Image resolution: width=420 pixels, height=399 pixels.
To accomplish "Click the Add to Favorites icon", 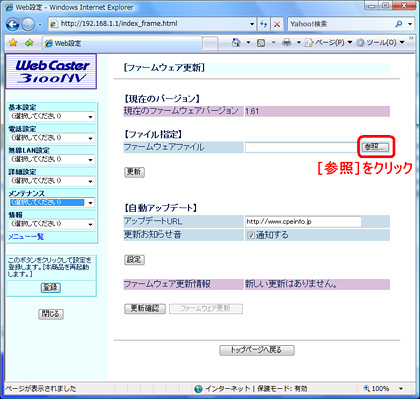I will (x=29, y=43).
